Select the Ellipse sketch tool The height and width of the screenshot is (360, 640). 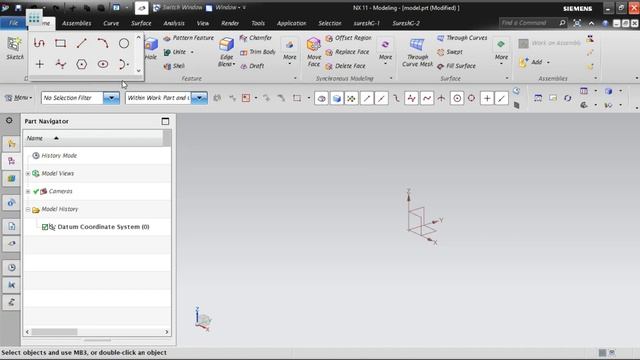tap(103, 64)
